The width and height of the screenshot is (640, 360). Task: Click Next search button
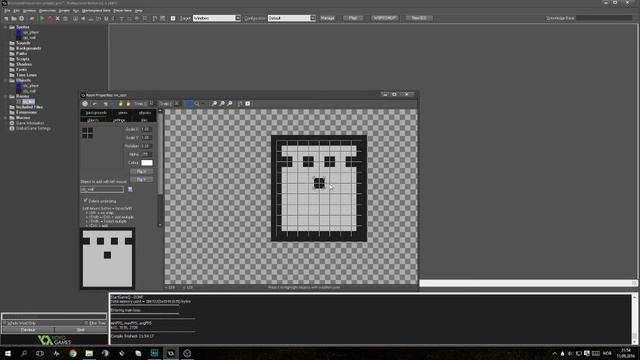[81, 329]
